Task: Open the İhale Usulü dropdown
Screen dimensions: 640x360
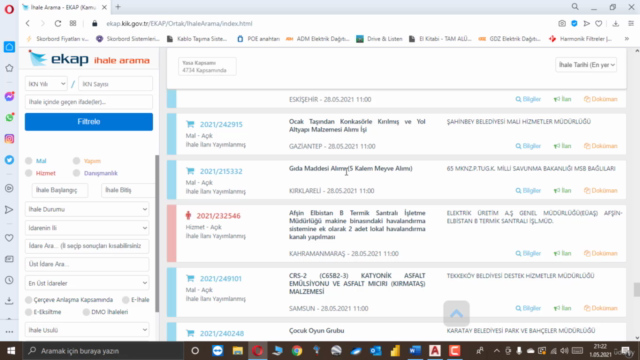Action: pos(87,330)
